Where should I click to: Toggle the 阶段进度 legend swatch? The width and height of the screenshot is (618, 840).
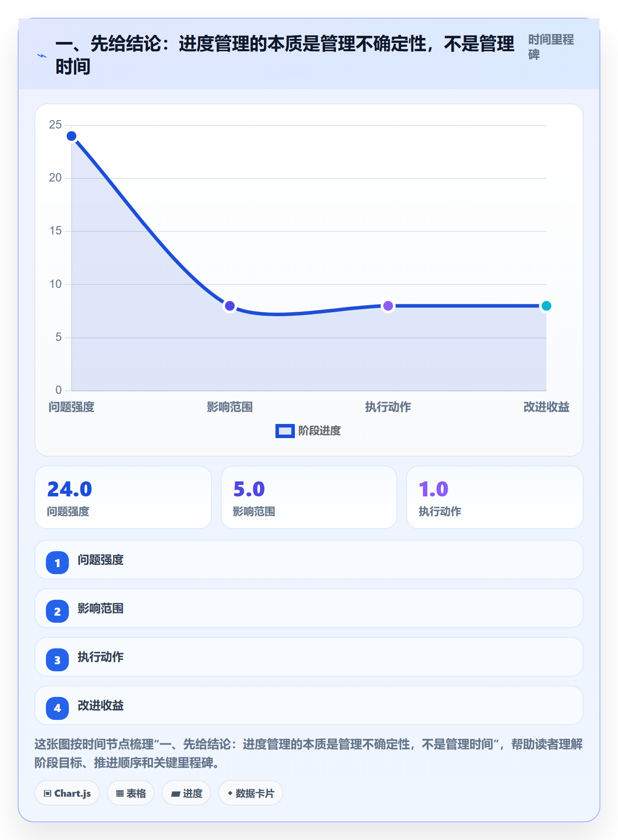[x=285, y=431]
